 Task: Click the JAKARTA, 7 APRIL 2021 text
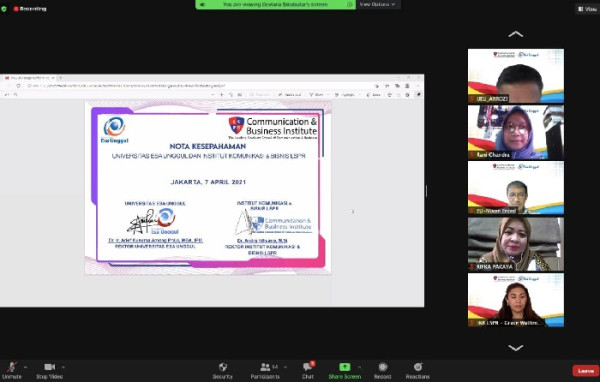[208, 182]
